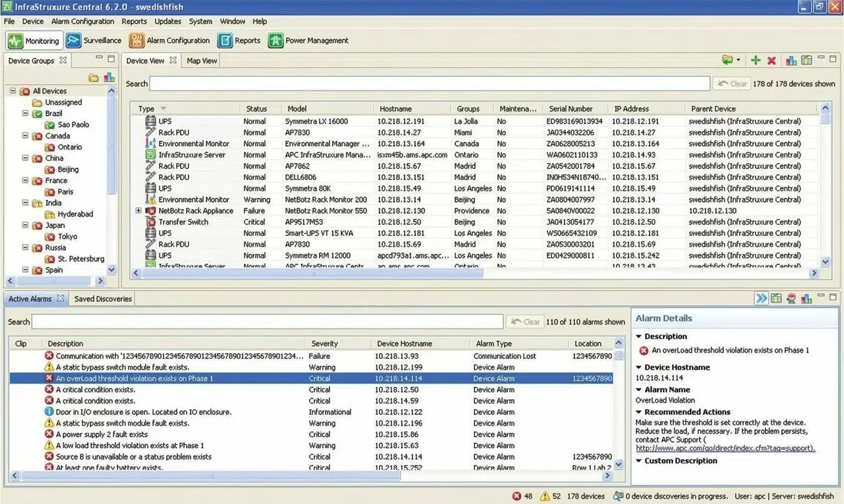Image resolution: width=844 pixels, height=504 pixels.
Task: Clear the Device View search
Action: 733,83
